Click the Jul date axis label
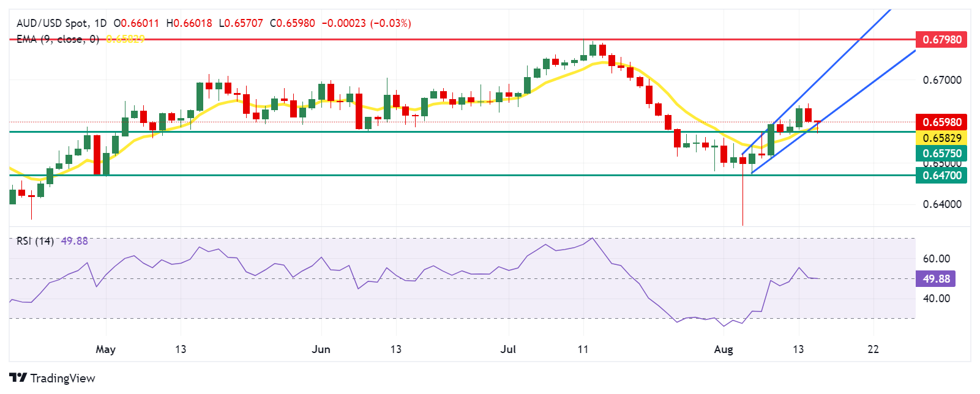 click(508, 349)
